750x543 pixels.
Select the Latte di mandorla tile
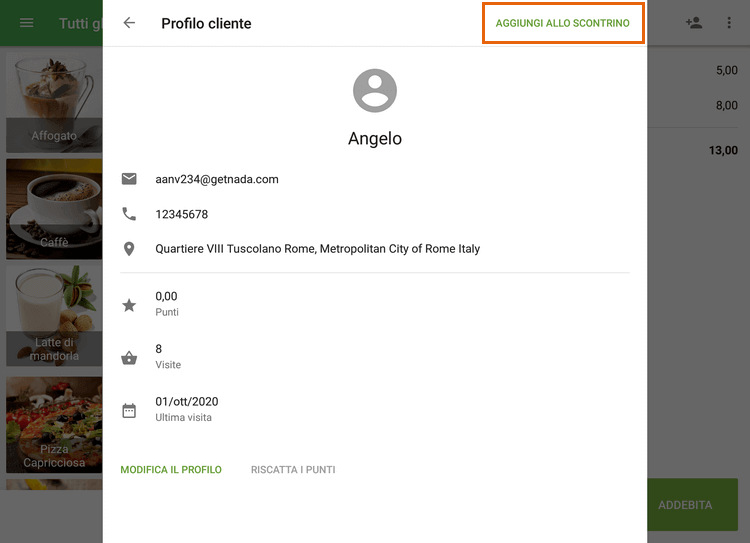point(54,315)
